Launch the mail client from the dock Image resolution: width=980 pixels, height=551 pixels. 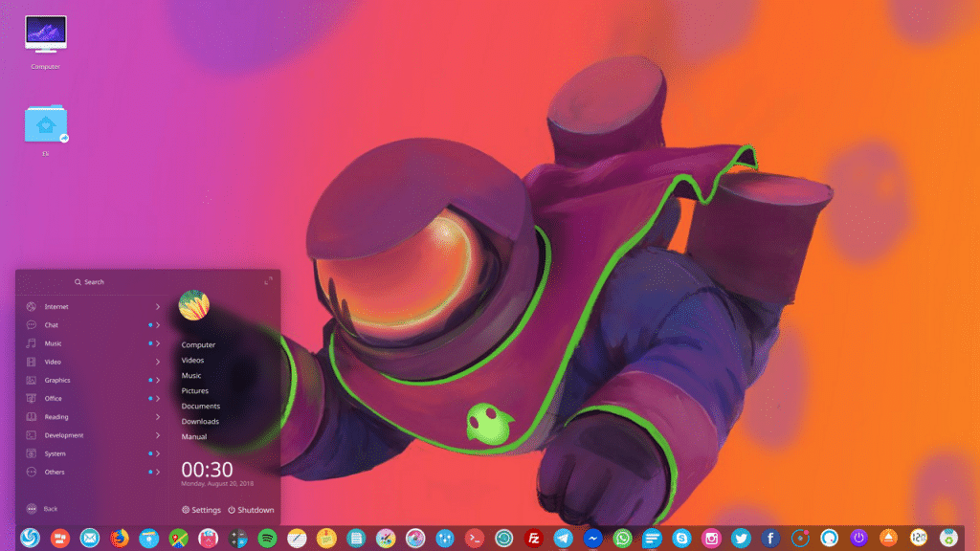tap(89, 538)
